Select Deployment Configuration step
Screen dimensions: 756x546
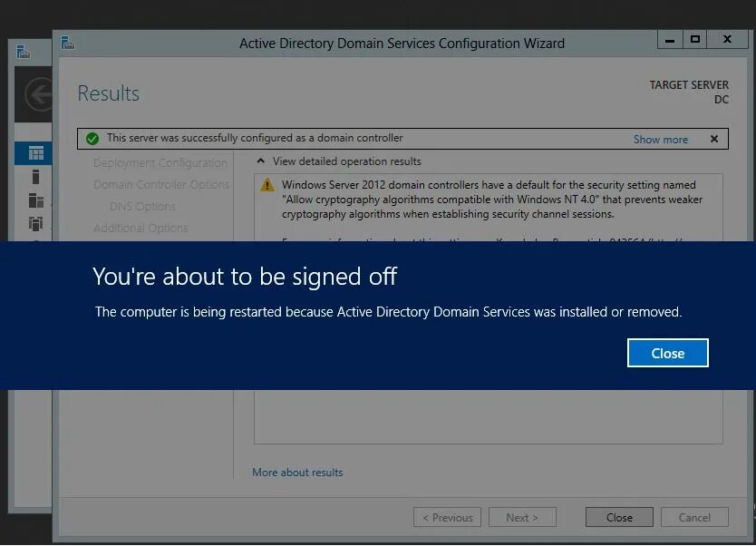click(x=160, y=162)
